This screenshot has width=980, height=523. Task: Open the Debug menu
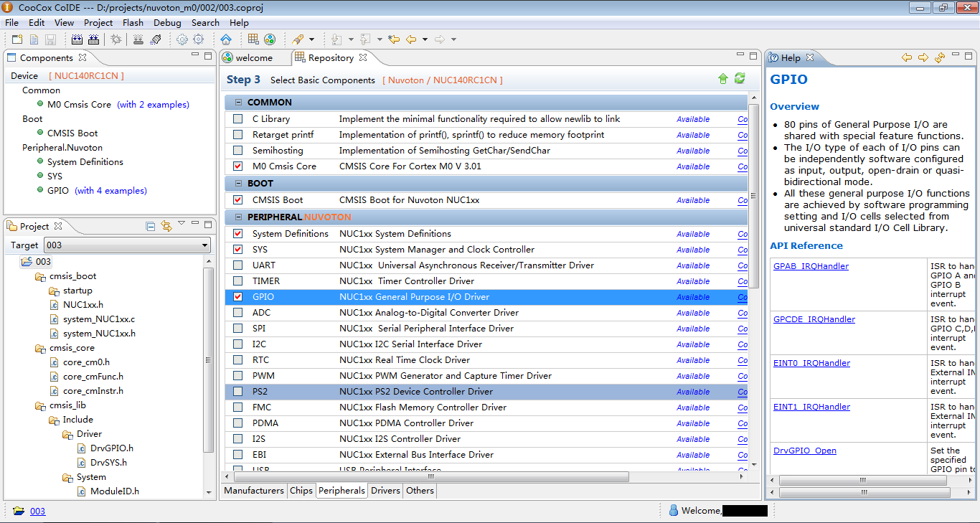point(167,22)
